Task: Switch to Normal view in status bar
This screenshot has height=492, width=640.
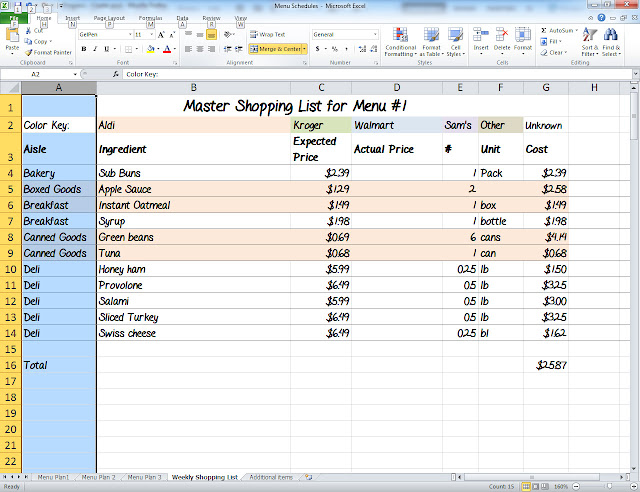Action: pyautogui.click(x=526, y=486)
